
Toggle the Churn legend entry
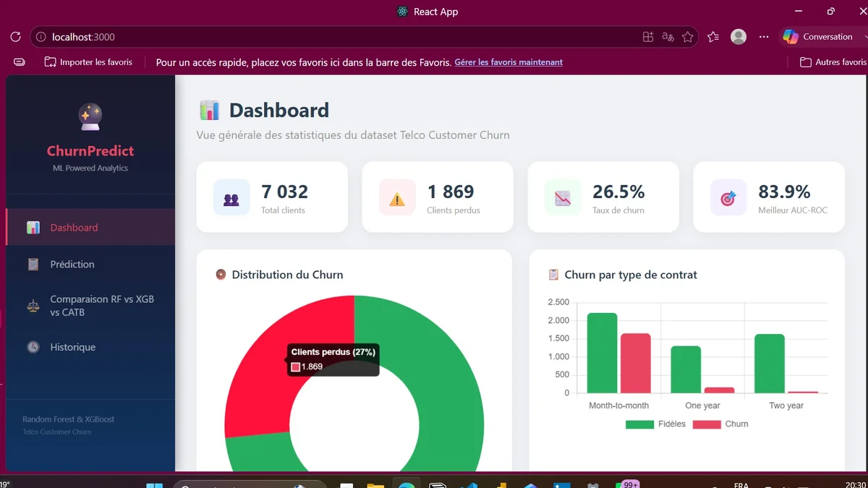pos(720,424)
